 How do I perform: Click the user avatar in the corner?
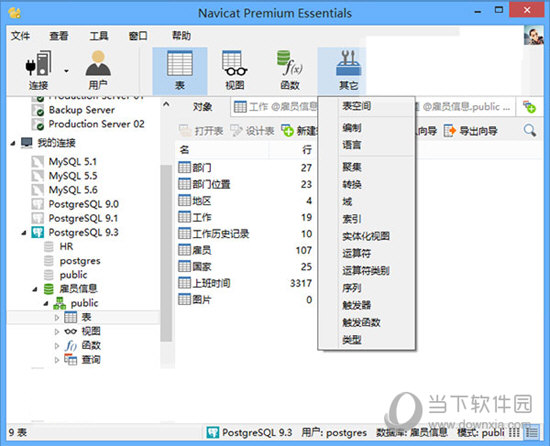tap(534, 35)
